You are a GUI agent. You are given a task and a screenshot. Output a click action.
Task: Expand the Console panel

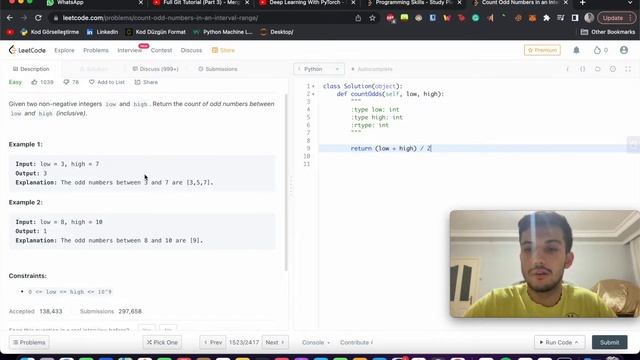[316, 342]
